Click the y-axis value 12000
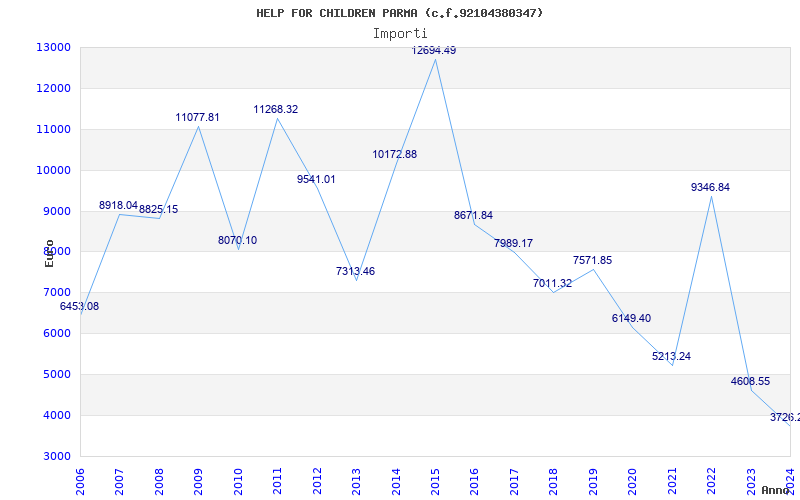This screenshot has height=500, width=800. (53, 88)
